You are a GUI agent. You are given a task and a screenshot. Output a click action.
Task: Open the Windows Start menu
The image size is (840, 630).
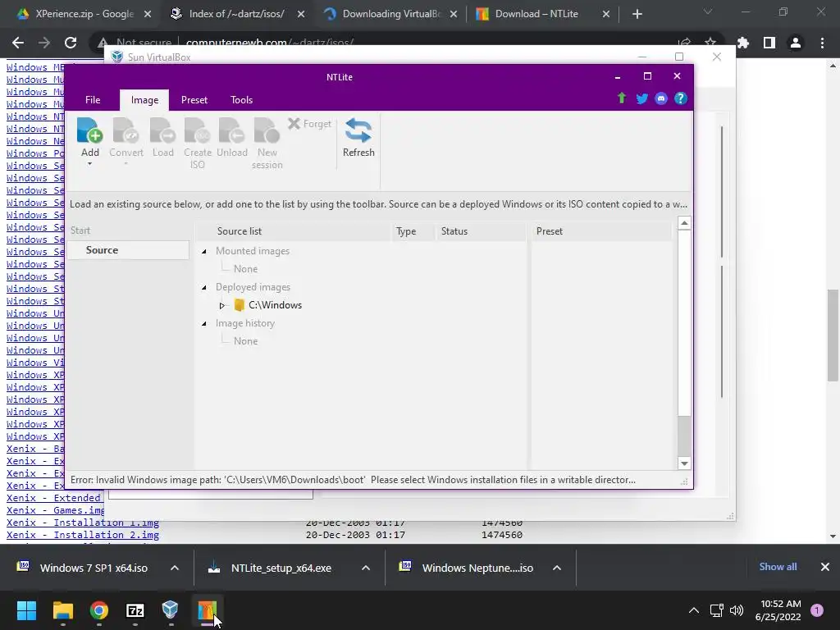[x=26, y=609]
